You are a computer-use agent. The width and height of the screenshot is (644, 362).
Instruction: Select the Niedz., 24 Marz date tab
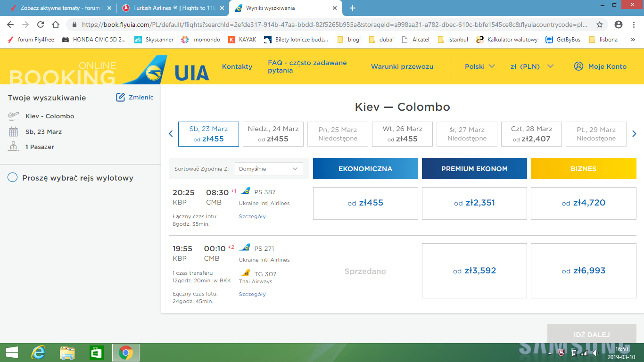(x=273, y=134)
